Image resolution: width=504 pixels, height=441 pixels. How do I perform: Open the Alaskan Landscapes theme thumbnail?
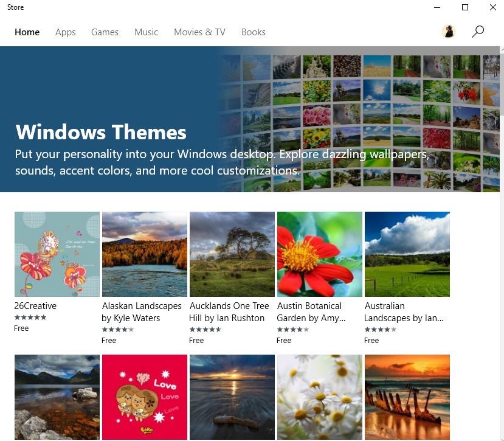click(x=145, y=254)
